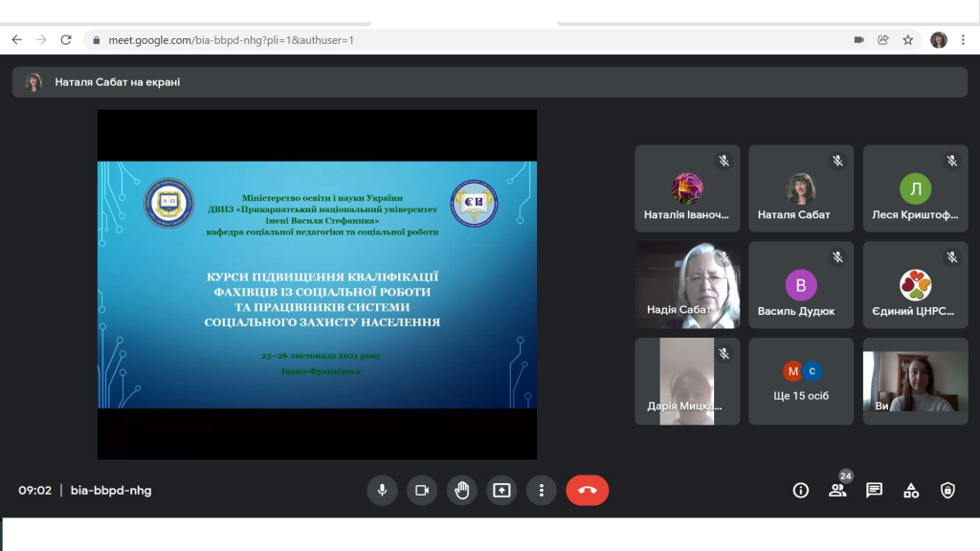980x551 pixels.
Task: Click the Chrome camera permission icon in address bar
Action: click(858, 40)
